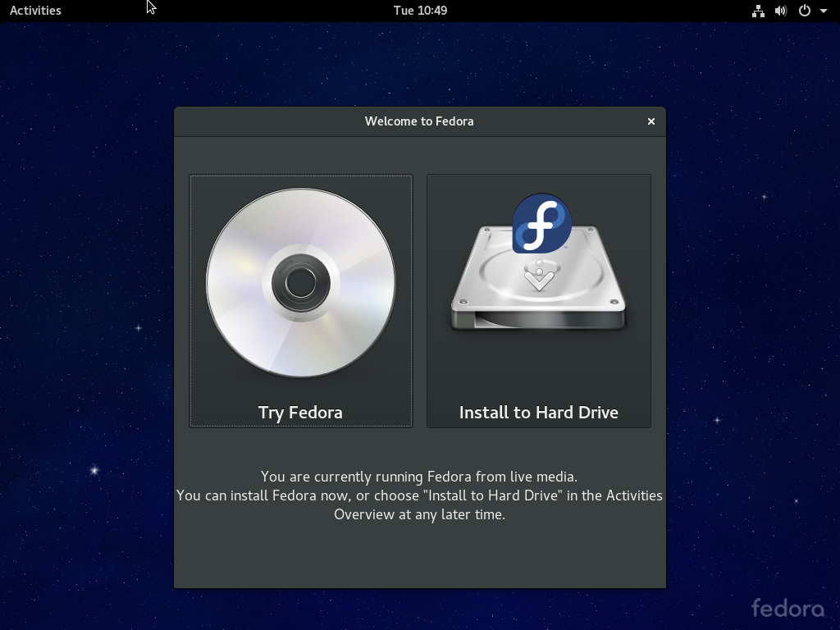Click the "Welcome to Fedora" title bar
The image size is (840, 630).
pos(419,121)
